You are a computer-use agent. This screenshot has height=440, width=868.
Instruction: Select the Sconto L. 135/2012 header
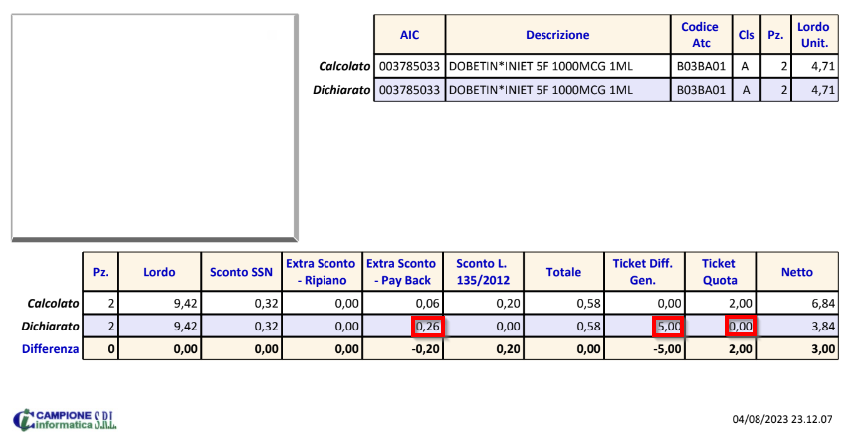482,272
